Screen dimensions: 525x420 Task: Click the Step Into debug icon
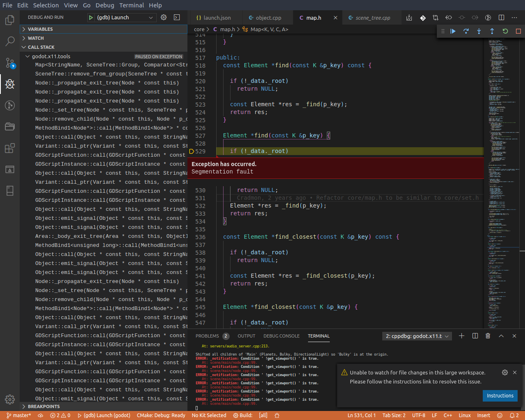click(479, 31)
